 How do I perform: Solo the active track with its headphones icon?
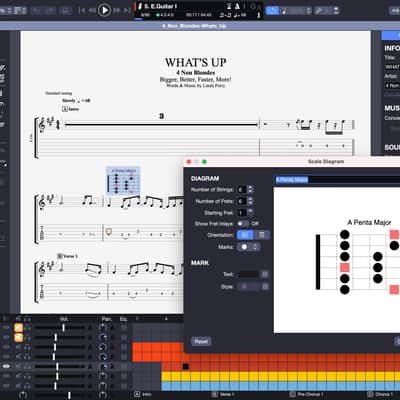pyautogui.click(x=28, y=366)
